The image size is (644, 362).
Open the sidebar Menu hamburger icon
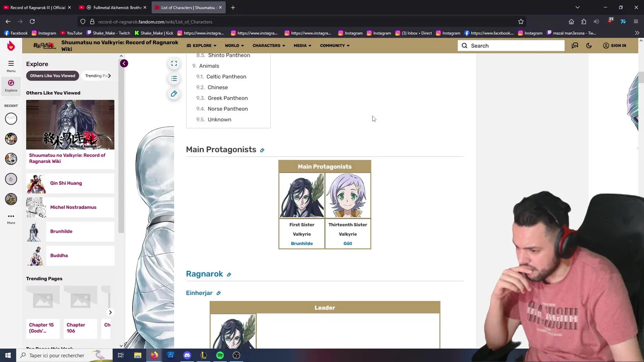[x=11, y=63]
